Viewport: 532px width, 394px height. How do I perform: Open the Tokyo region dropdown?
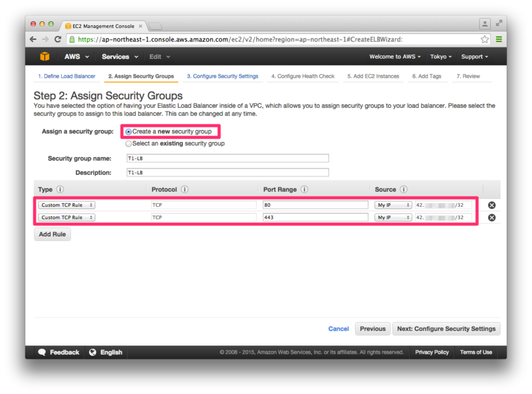click(x=441, y=57)
